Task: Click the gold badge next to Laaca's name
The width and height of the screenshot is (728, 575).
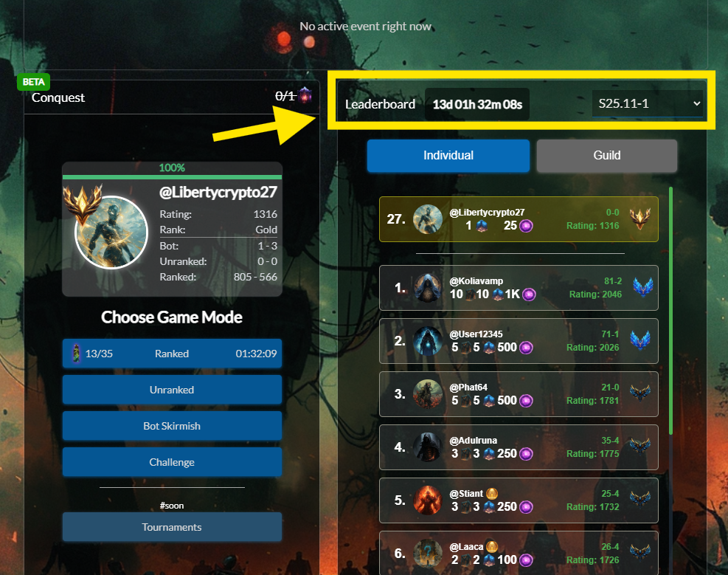Action: [x=492, y=547]
